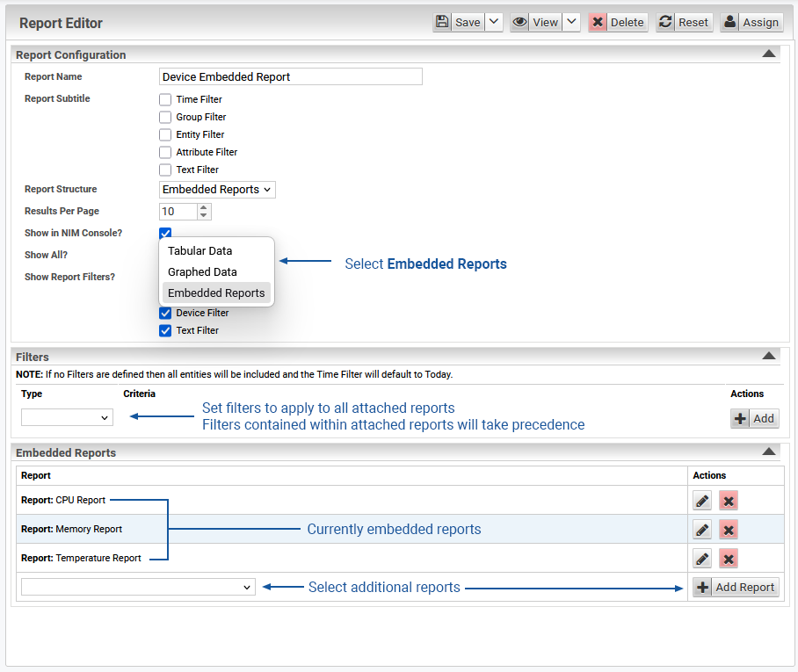Uncheck the Show in NIM Console checkbox
Viewport: 798px width, 672px height.
pyautogui.click(x=165, y=233)
